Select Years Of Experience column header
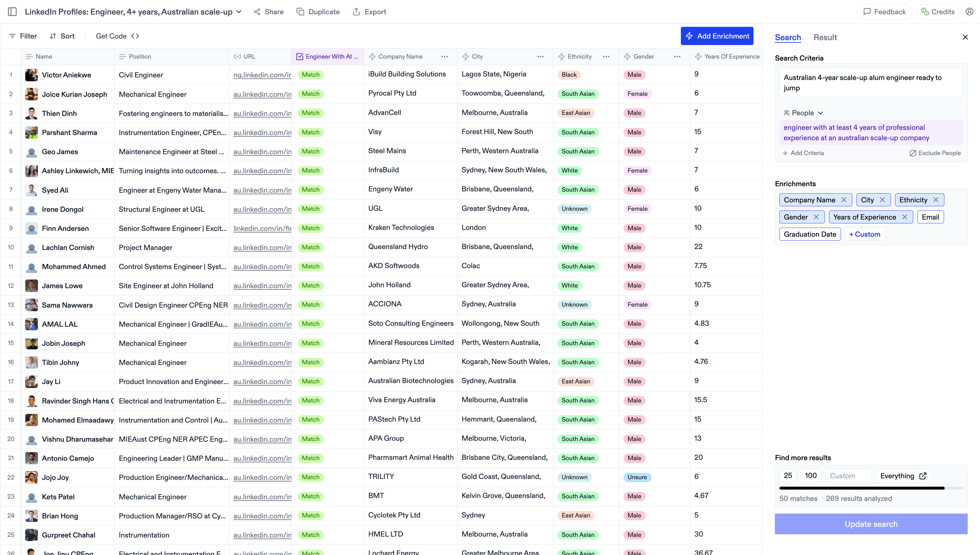The width and height of the screenshot is (980, 555). [726, 56]
